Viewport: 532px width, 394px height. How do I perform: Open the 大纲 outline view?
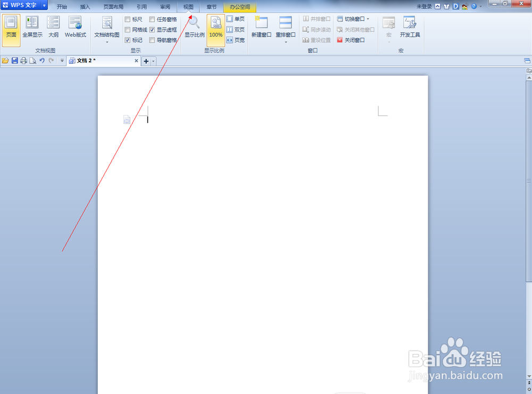click(53, 27)
